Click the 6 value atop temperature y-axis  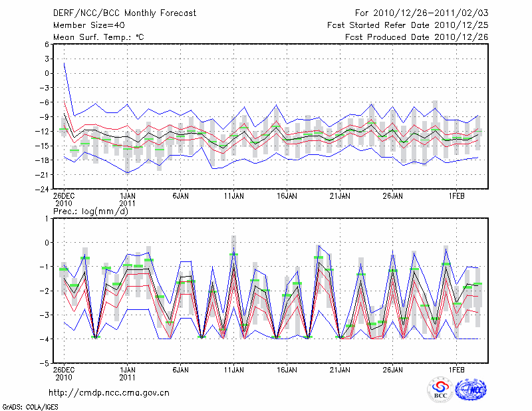click(47, 44)
